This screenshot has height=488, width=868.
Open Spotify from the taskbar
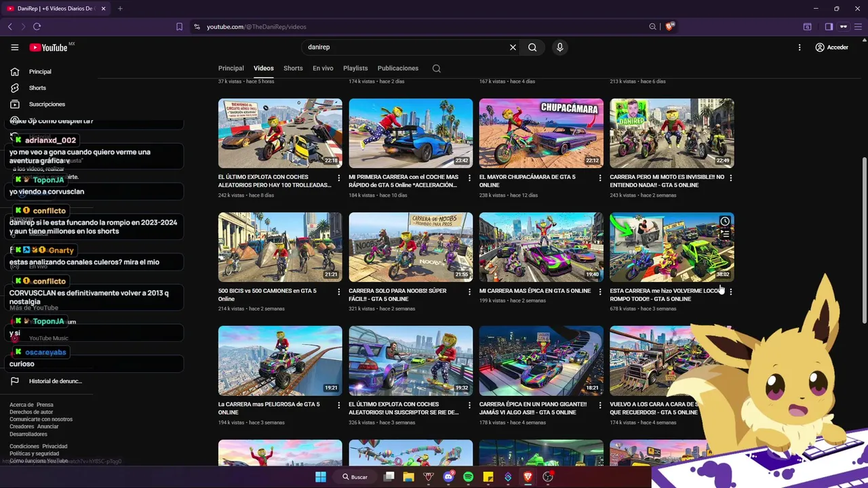(x=468, y=476)
